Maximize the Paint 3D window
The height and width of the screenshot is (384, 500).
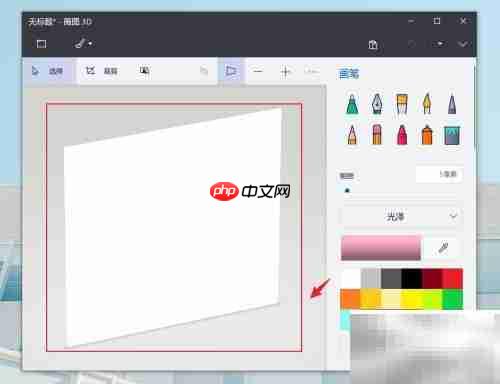point(437,21)
